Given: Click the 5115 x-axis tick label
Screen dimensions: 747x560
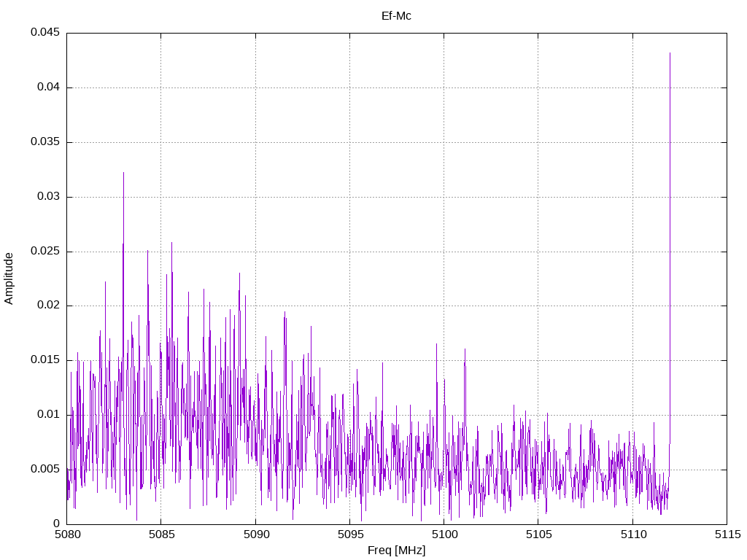Looking at the screenshot, I should (x=727, y=534).
